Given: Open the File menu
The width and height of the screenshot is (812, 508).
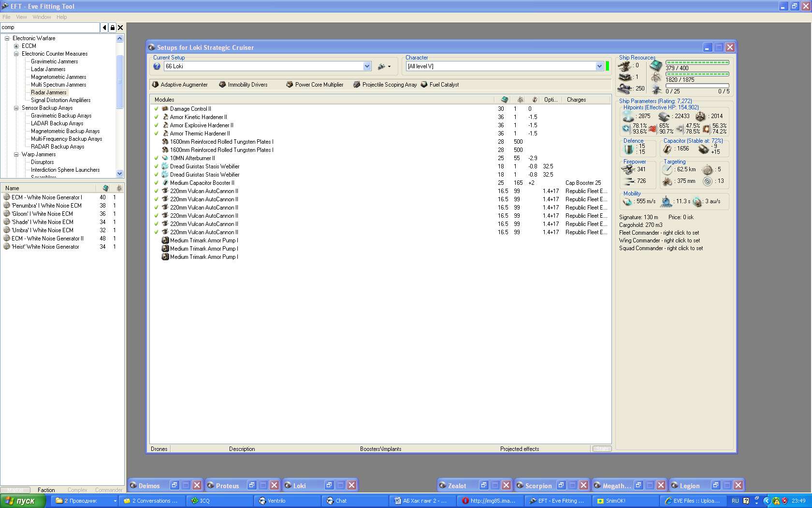Looking at the screenshot, I should click(6, 17).
